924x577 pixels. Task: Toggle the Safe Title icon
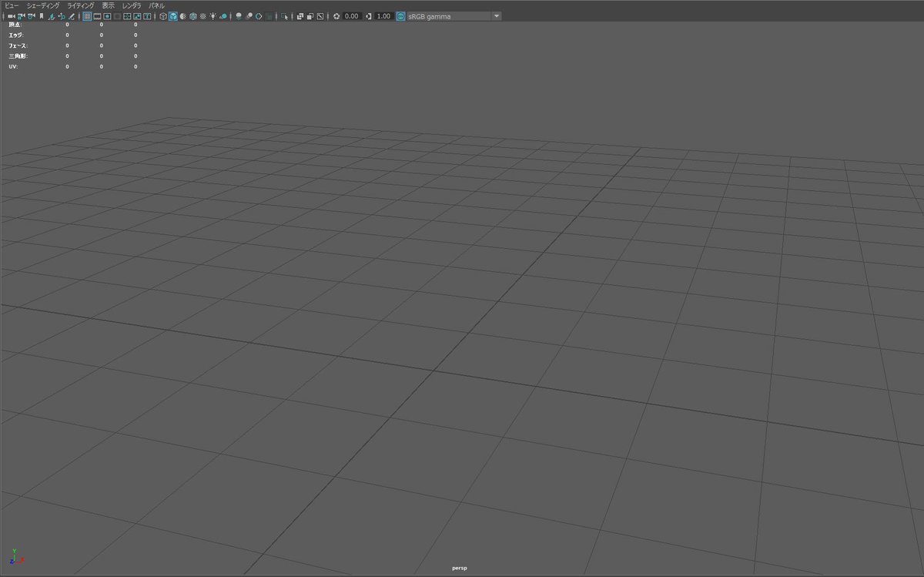point(147,16)
